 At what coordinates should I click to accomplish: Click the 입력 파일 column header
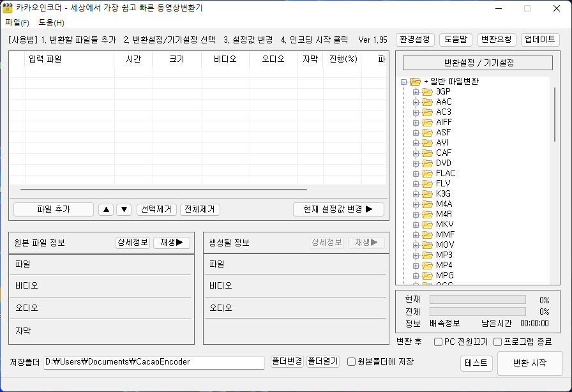click(x=70, y=59)
